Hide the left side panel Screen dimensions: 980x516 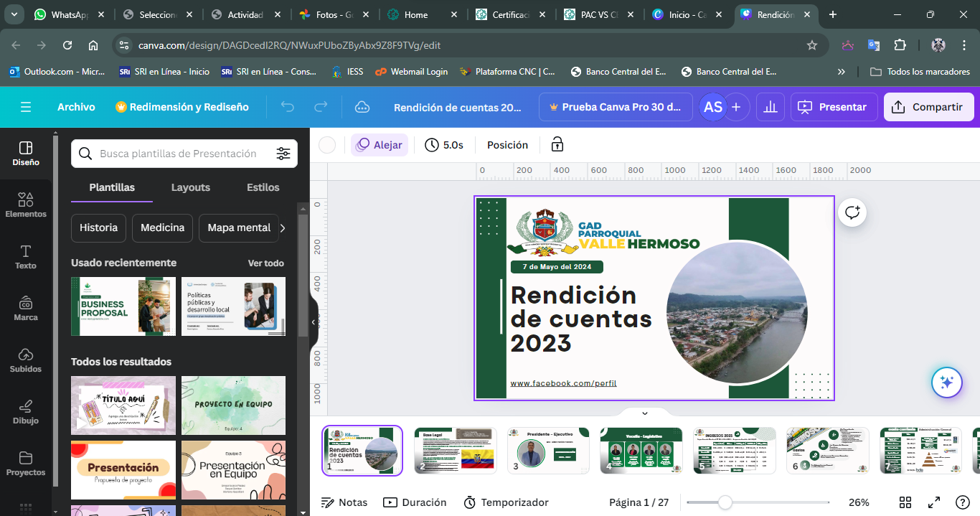coord(314,322)
